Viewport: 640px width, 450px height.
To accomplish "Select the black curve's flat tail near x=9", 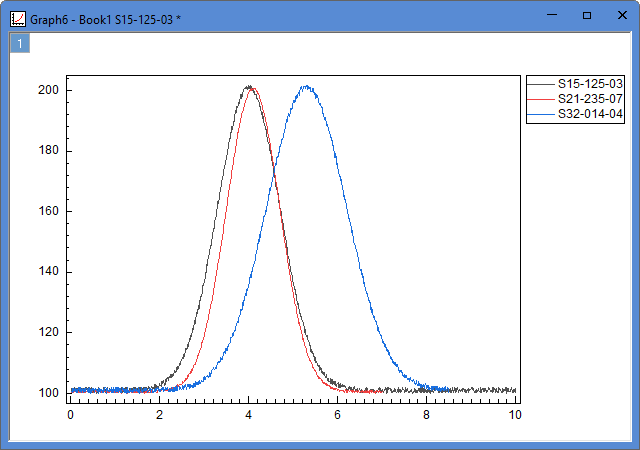I will [x=471, y=390].
